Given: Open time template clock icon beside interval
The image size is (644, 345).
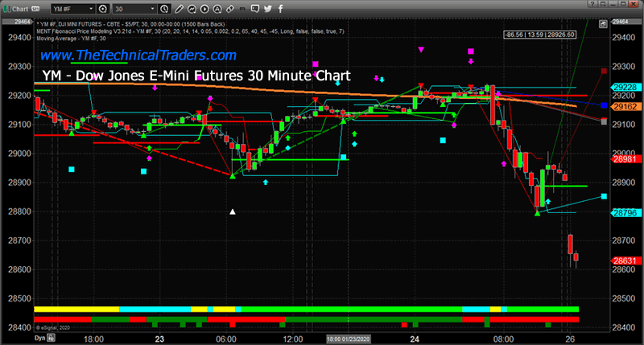Looking at the screenshot, I should [164, 9].
